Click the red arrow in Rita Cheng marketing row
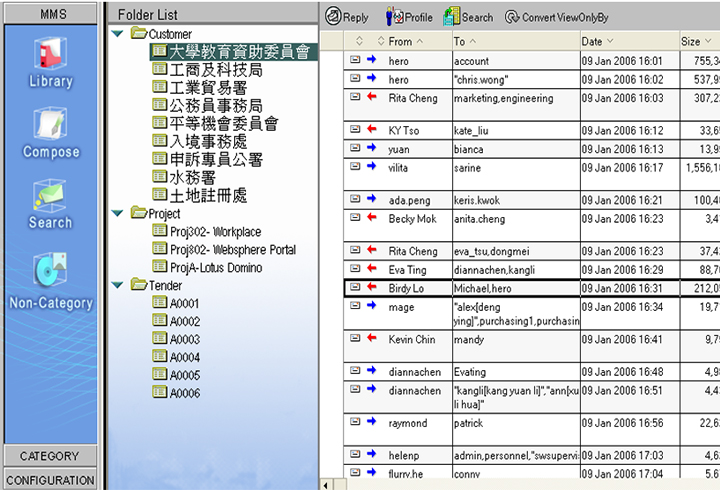 tap(372, 96)
